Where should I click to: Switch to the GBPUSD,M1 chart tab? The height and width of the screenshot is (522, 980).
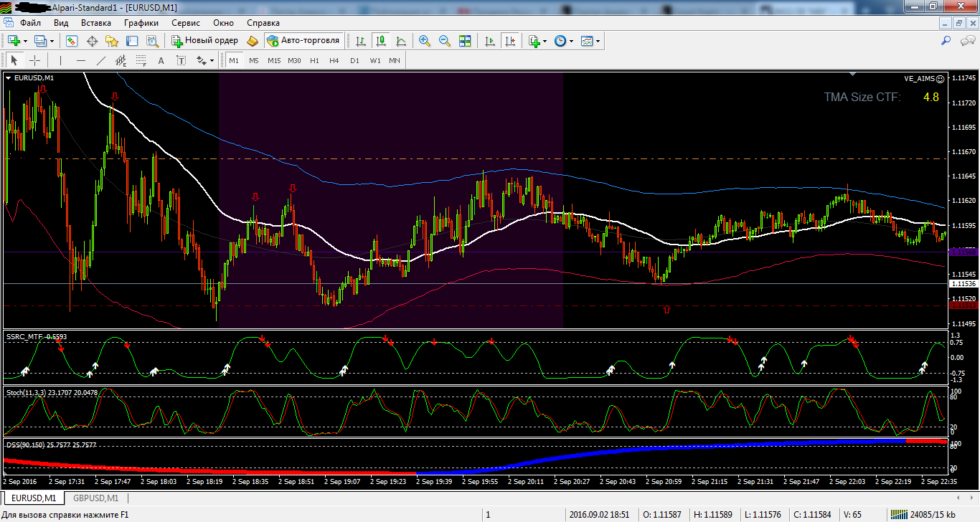(96, 498)
